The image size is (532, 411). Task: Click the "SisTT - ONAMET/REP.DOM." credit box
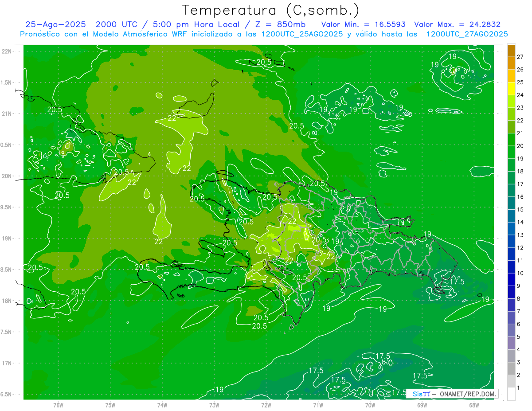click(452, 394)
